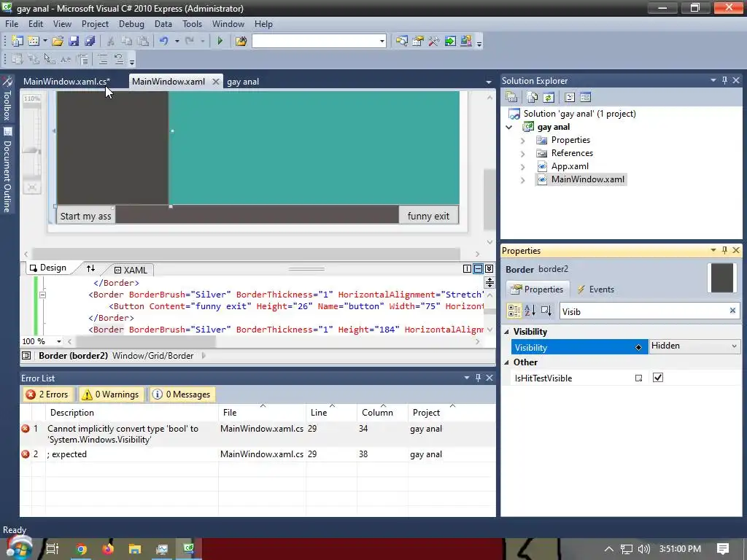This screenshot has width=747, height=560.
Task: Clear the property search box
Action: 732,311
